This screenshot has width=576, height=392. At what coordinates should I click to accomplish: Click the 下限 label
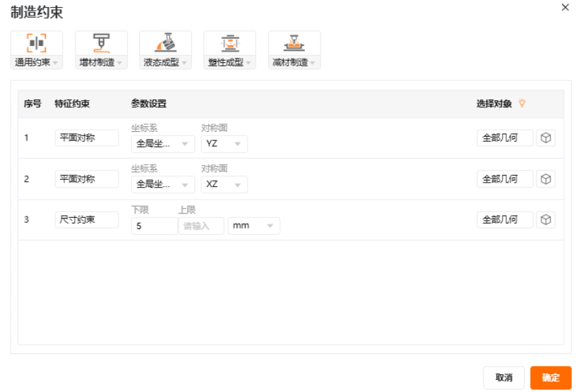click(140, 210)
